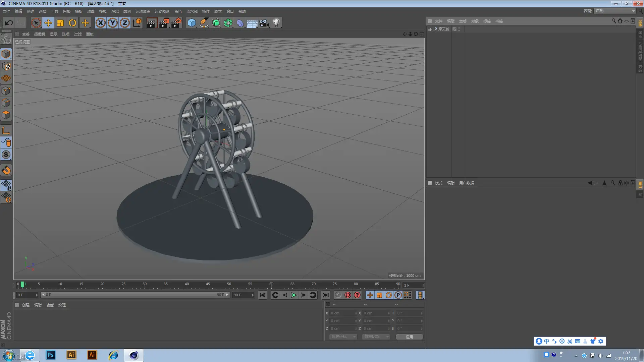Open the 模式 menu in attribute manager
Viewport: 644px width, 362px height.
pyautogui.click(x=439, y=183)
